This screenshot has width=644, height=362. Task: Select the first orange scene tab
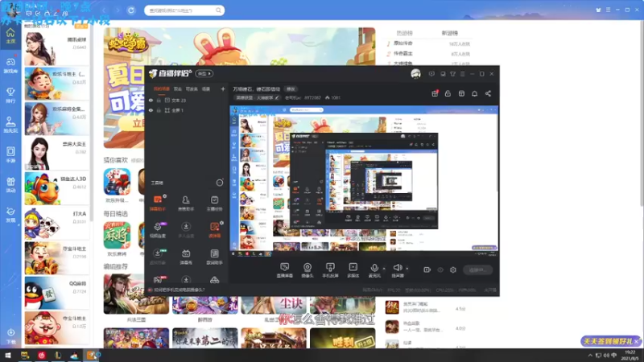point(162,88)
